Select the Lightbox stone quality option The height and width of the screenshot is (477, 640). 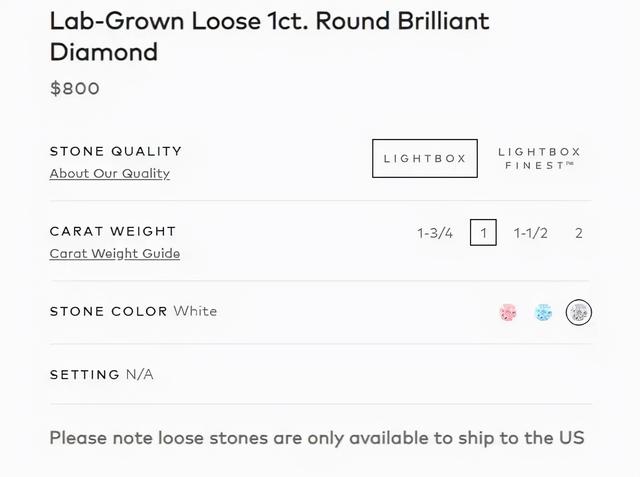pos(425,158)
